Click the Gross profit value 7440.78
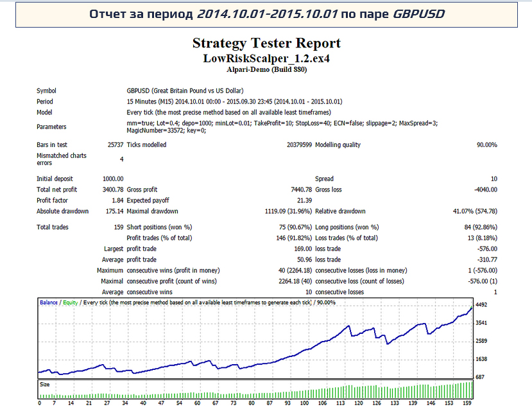This screenshot has height=411, width=532. [x=299, y=190]
